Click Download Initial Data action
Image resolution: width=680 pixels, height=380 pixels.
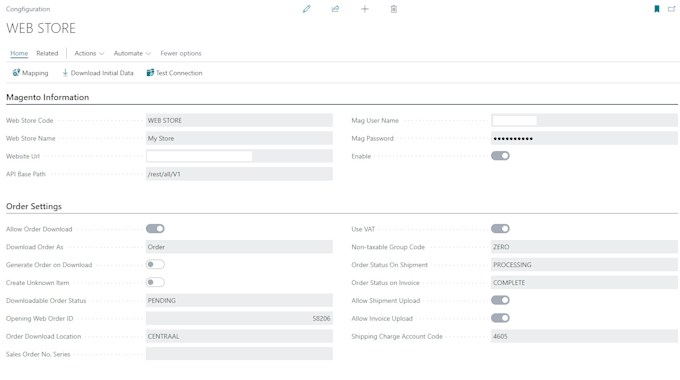[x=98, y=73]
